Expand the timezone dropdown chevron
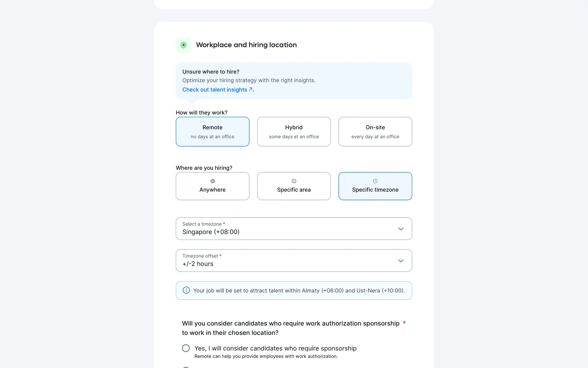 tap(401, 229)
